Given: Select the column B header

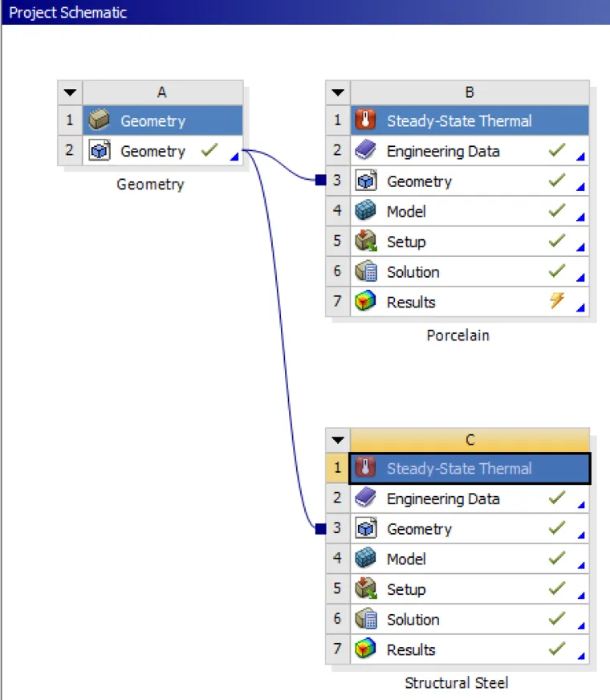Looking at the screenshot, I should pos(470,92).
